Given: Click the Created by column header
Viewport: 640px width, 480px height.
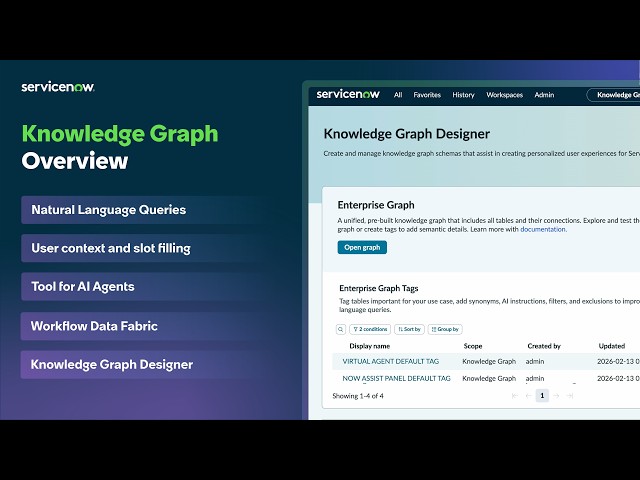Looking at the screenshot, I should [x=544, y=346].
